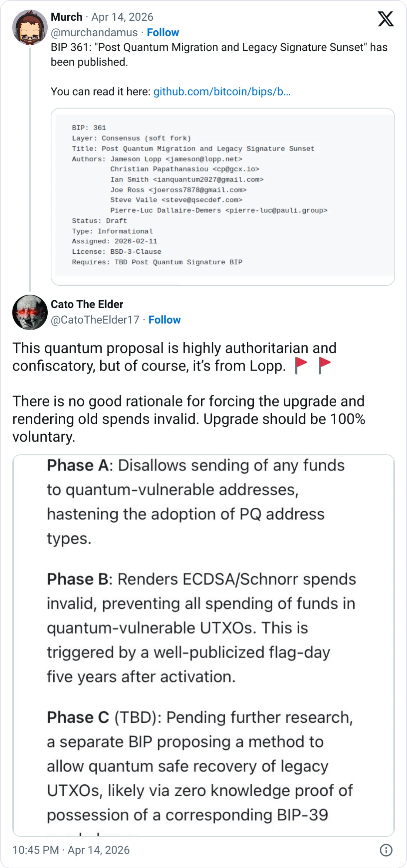Open the BIP 361 header image
407x868 pixels.
223,196
